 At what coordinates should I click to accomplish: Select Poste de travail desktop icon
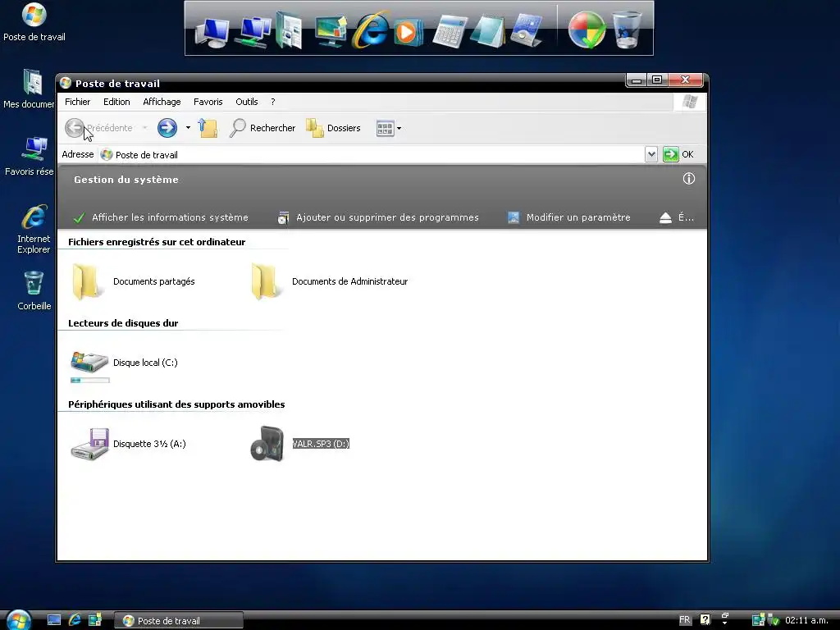[34, 22]
